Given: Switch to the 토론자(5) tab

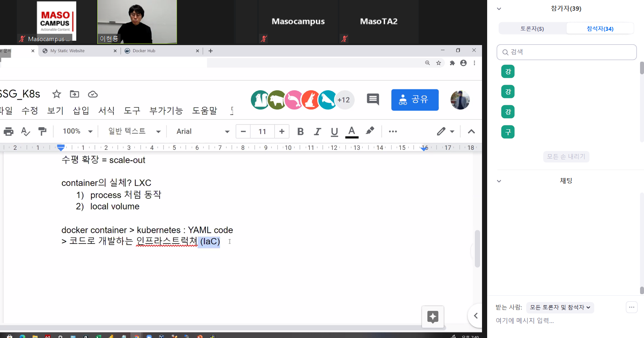Looking at the screenshot, I should 532,28.
